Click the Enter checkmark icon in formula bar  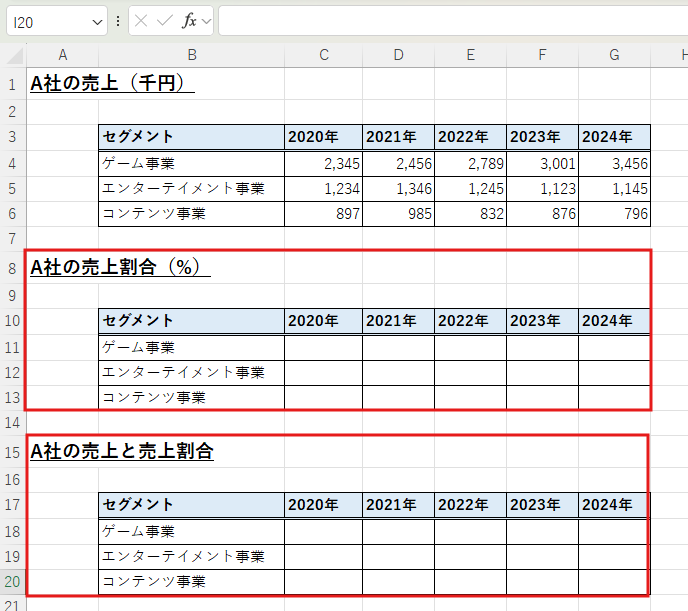coord(165,21)
